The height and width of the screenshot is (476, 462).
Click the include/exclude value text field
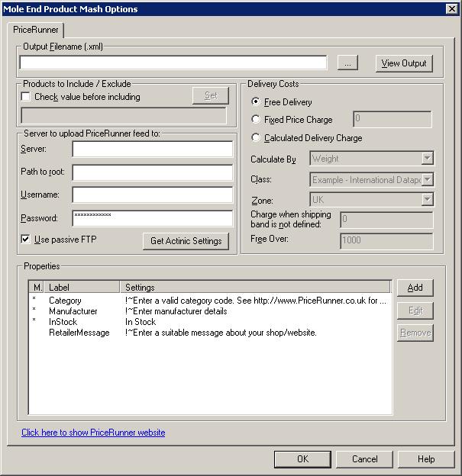point(124,116)
